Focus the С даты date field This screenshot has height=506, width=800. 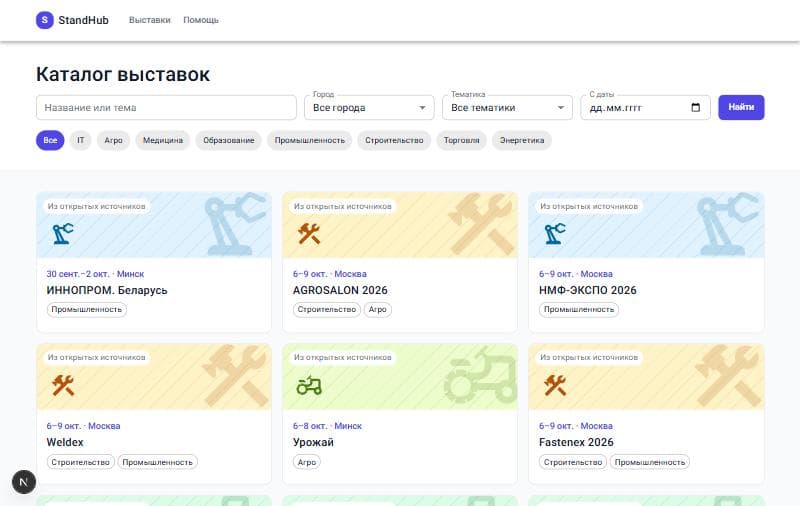click(645, 108)
